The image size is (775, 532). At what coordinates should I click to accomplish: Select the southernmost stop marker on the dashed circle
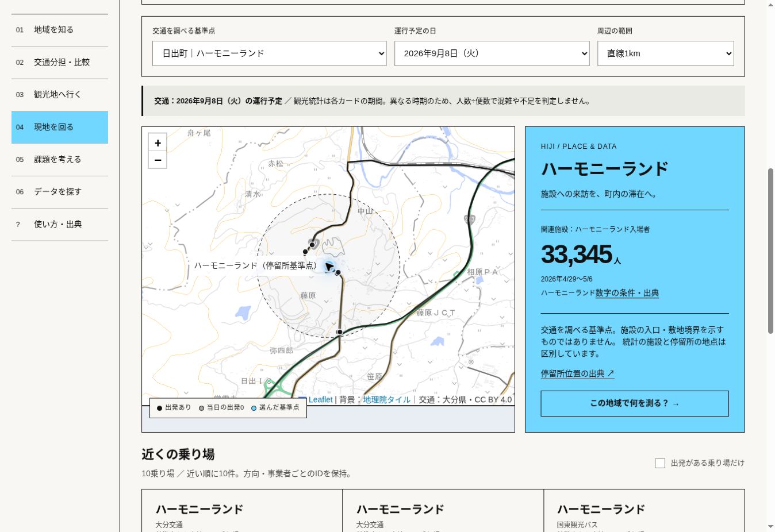tap(340, 332)
